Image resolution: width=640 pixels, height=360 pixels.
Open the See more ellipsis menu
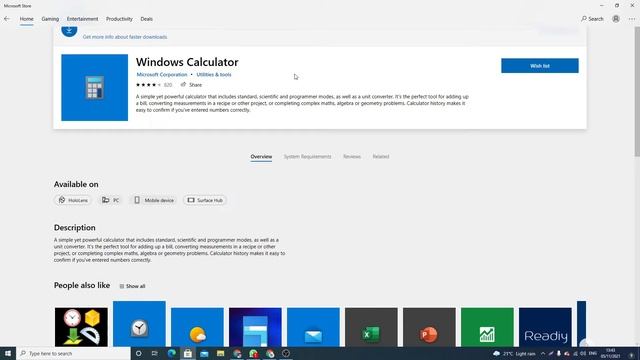click(x=632, y=19)
